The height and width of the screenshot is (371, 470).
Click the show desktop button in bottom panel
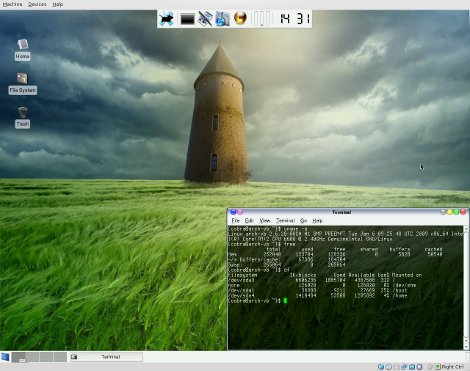coord(5,357)
